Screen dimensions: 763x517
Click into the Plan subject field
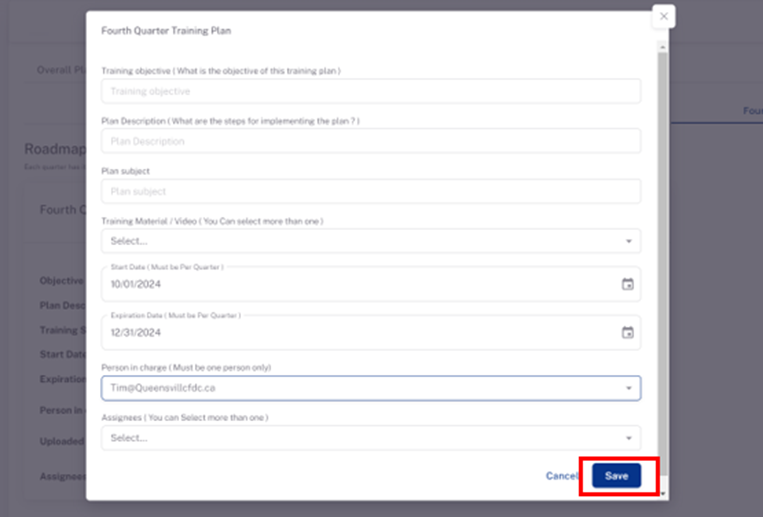[x=371, y=191]
